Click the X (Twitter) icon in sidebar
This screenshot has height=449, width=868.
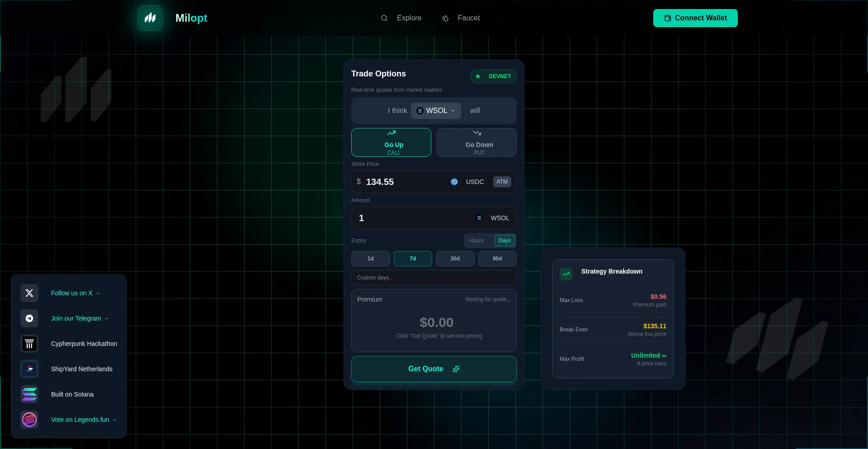tap(29, 293)
